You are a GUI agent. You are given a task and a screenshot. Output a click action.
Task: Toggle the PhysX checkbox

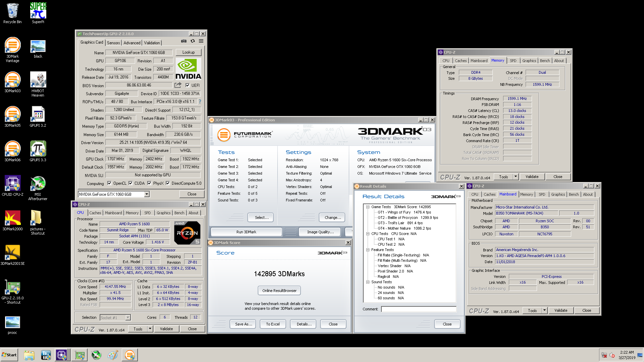[x=149, y=183]
